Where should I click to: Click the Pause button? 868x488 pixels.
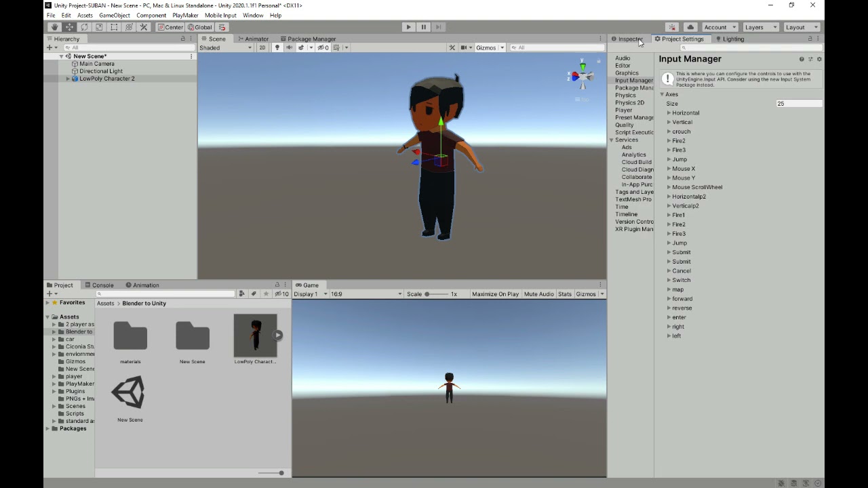423,27
